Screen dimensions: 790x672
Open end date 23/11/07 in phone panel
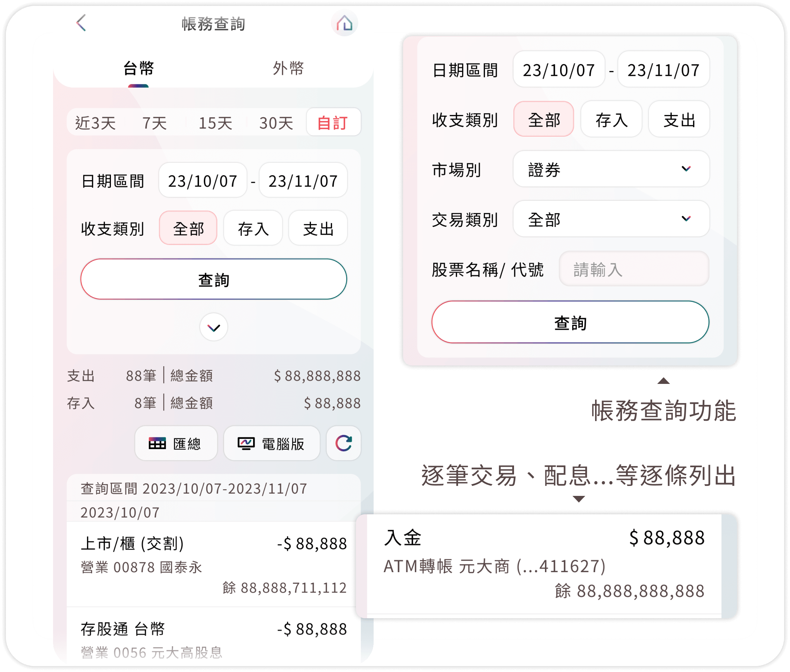pyautogui.click(x=303, y=181)
